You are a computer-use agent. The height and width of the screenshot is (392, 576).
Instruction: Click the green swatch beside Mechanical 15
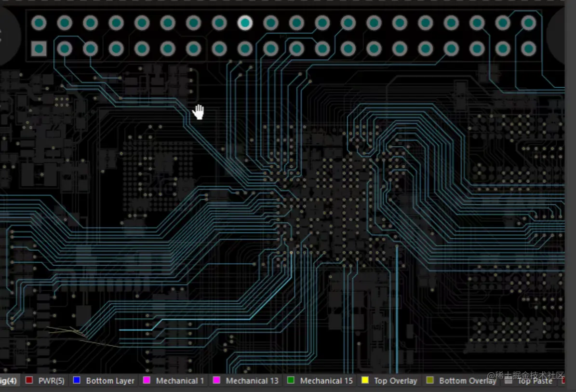[291, 380]
